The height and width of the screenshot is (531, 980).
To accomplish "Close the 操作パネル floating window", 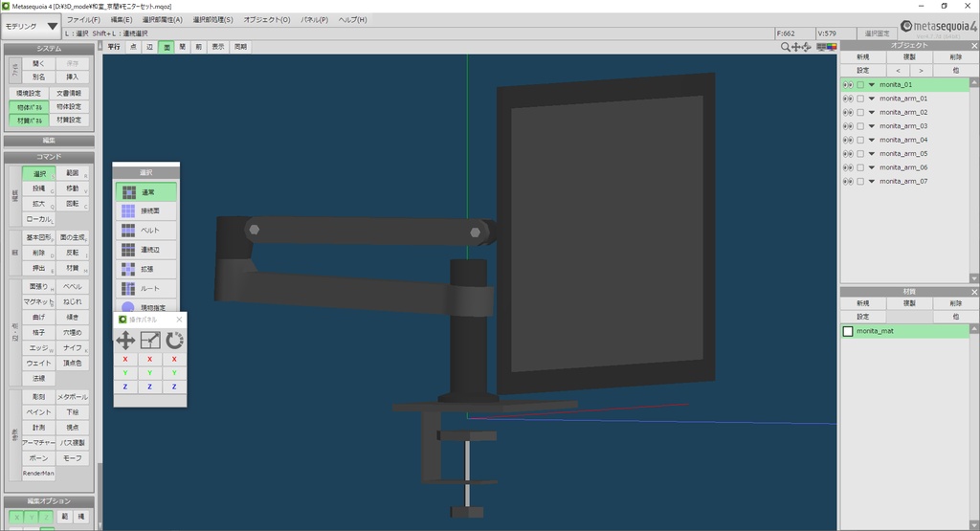I will [x=179, y=320].
